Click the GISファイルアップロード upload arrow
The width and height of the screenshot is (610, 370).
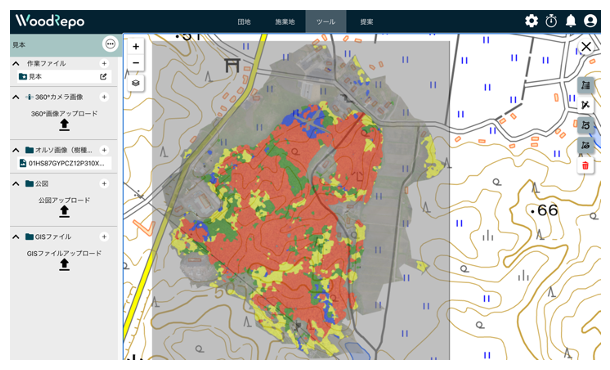click(x=64, y=265)
